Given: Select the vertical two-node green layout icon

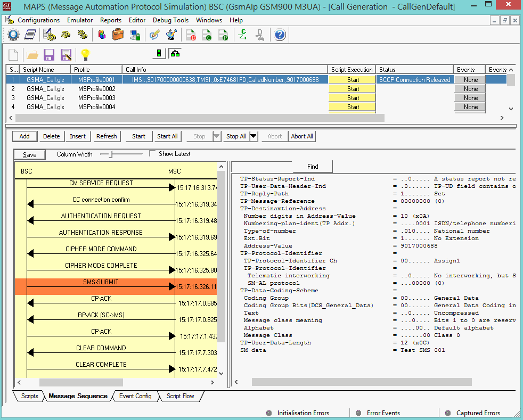Looking at the screenshot, I should (x=159, y=53).
